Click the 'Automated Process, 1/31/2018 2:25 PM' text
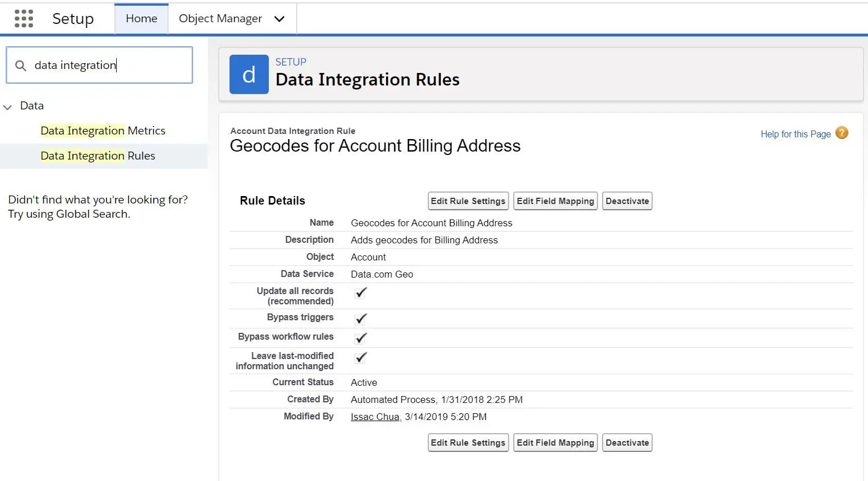Image resolution: width=868 pixels, height=481 pixels. point(437,400)
